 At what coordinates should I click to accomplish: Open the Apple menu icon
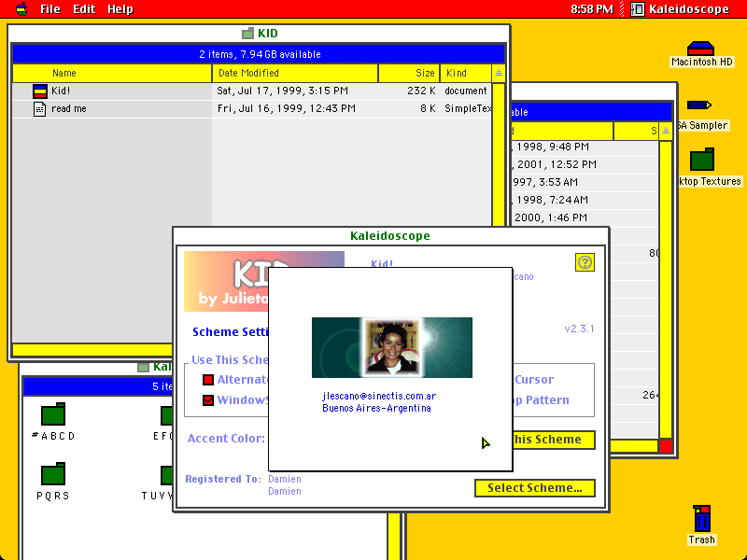pyautogui.click(x=21, y=9)
